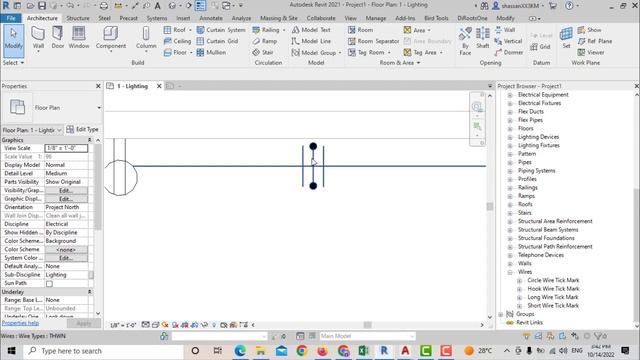
Task: Click the Room tool
Action: coord(360,30)
